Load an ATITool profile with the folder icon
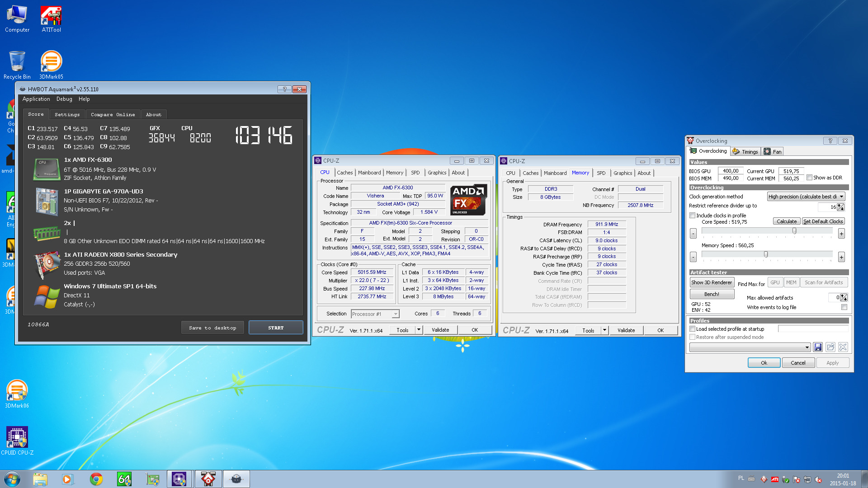Screen dimensions: 868x488 point(830,347)
